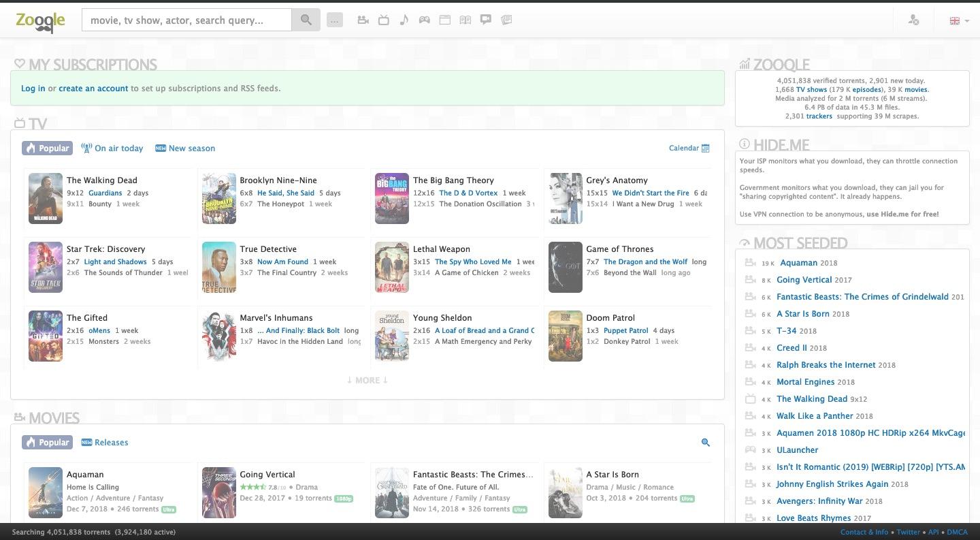Open episode link Puppet Patrol
This screenshot has height=540, width=980.
click(x=626, y=331)
